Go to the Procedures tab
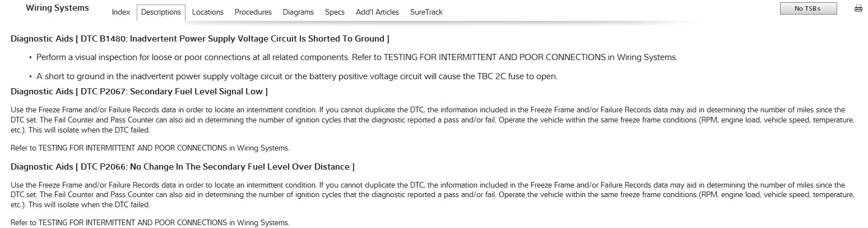Screen dimensions: 868x228 coord(253,12)
